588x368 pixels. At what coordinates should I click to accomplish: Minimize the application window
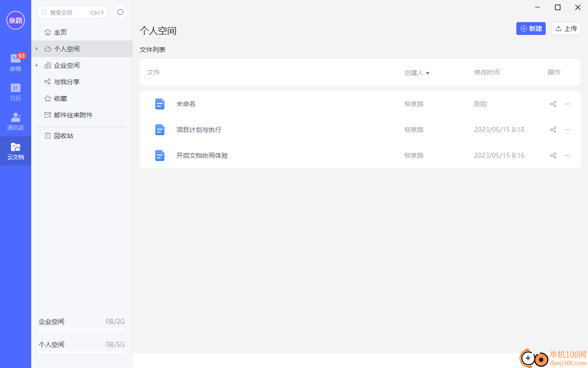tap(537, 7)
